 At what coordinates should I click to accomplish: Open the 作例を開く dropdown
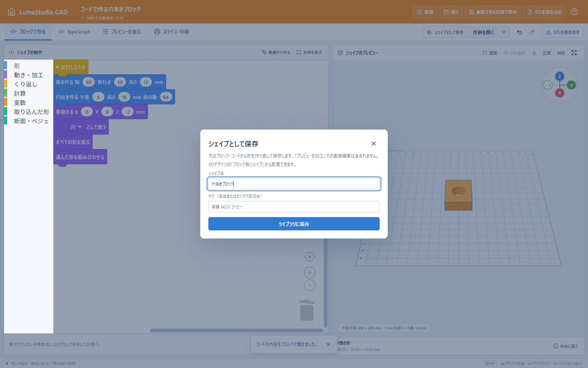tap(489, 32)
